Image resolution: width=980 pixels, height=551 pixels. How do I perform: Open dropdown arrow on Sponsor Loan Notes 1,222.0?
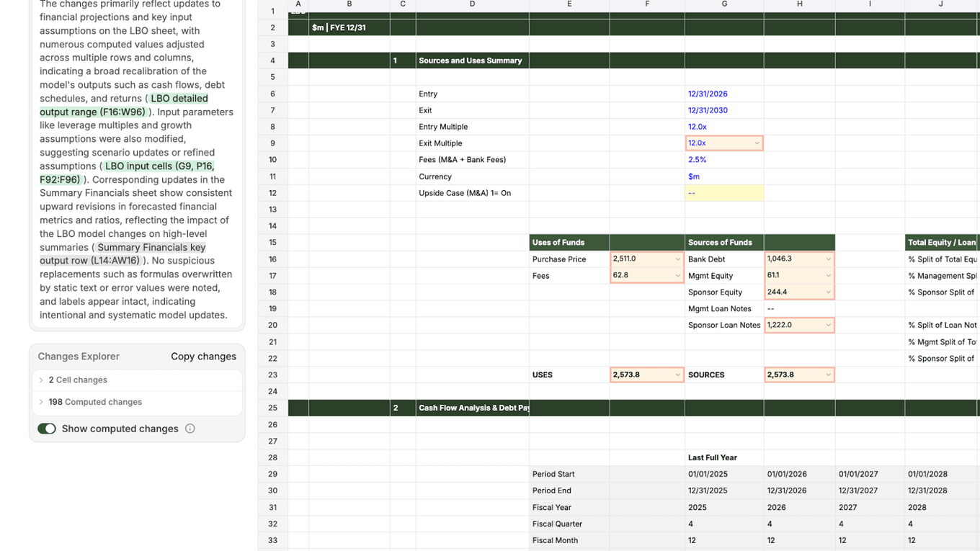click(828, 325)
